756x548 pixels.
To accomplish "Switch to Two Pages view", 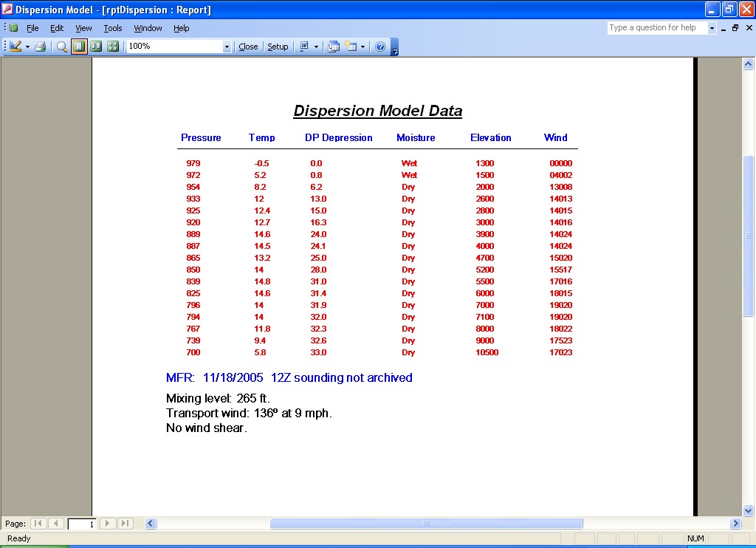I will 96,47.
